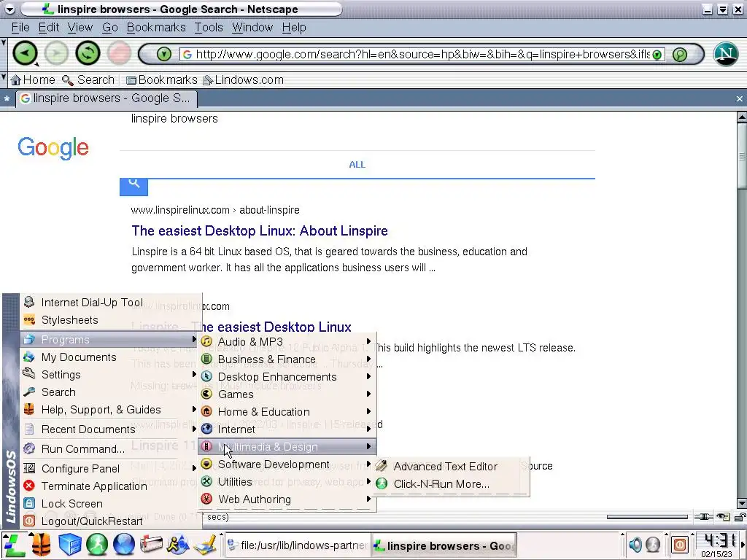Select the linspire browsers Google Search tab
The width and height of the screenshot is (747, 560).
pos(106,98)
